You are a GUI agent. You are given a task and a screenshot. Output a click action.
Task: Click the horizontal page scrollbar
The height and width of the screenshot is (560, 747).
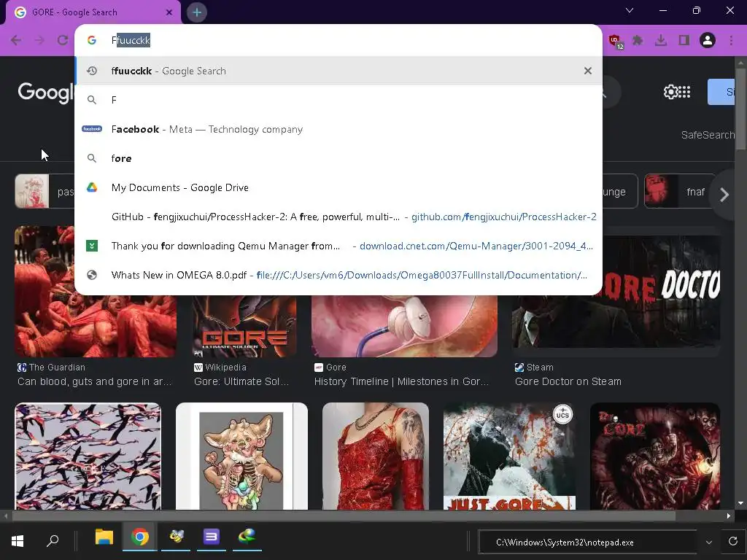[x=344, y=516]
